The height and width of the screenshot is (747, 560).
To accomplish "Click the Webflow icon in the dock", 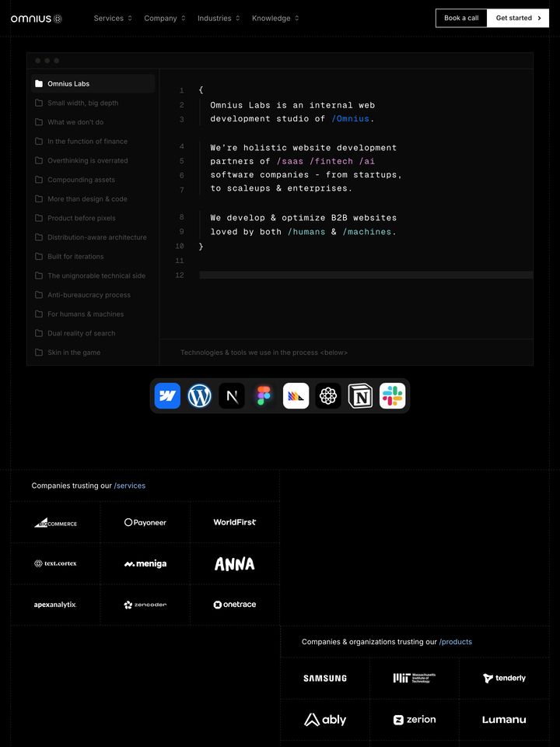I will 167,396.
